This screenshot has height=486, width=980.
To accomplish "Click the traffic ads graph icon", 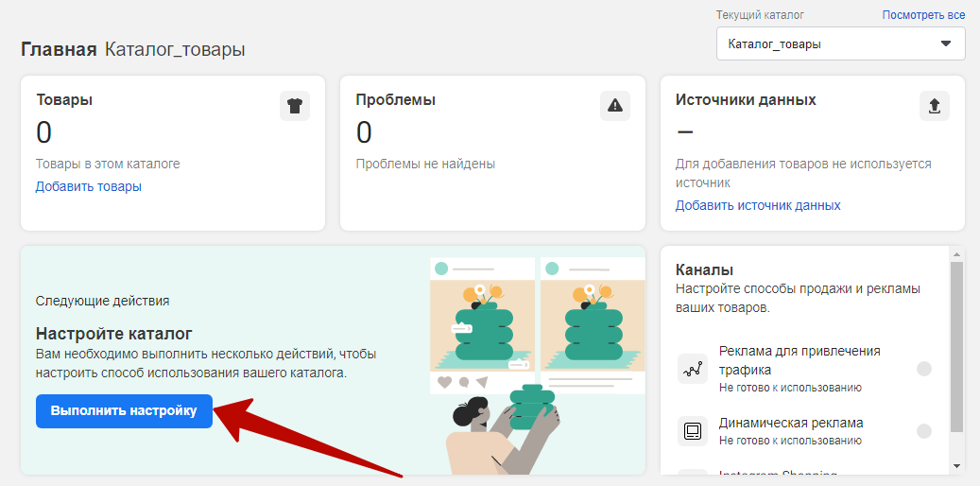I will 693,369.
